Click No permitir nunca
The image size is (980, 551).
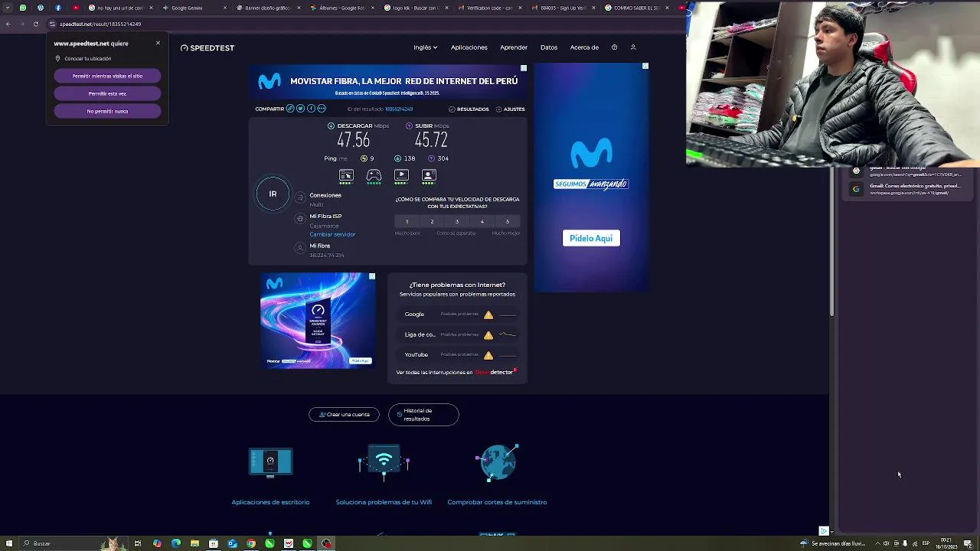(x=107, y=111)
